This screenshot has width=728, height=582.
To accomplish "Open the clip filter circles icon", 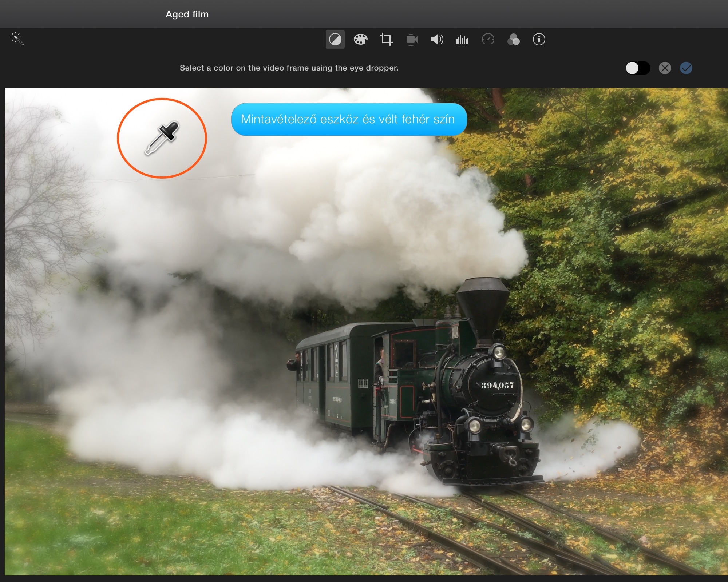I will click(x=513, y=39).
